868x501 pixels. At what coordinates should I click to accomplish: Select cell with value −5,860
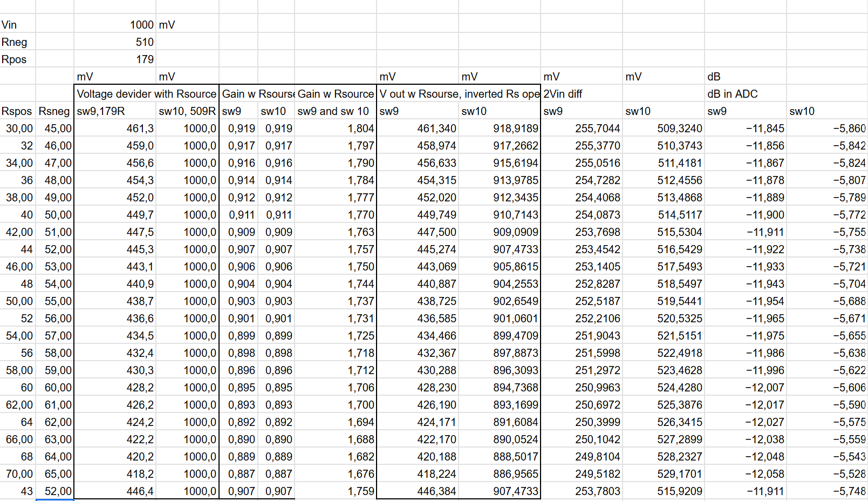(828, 128)
